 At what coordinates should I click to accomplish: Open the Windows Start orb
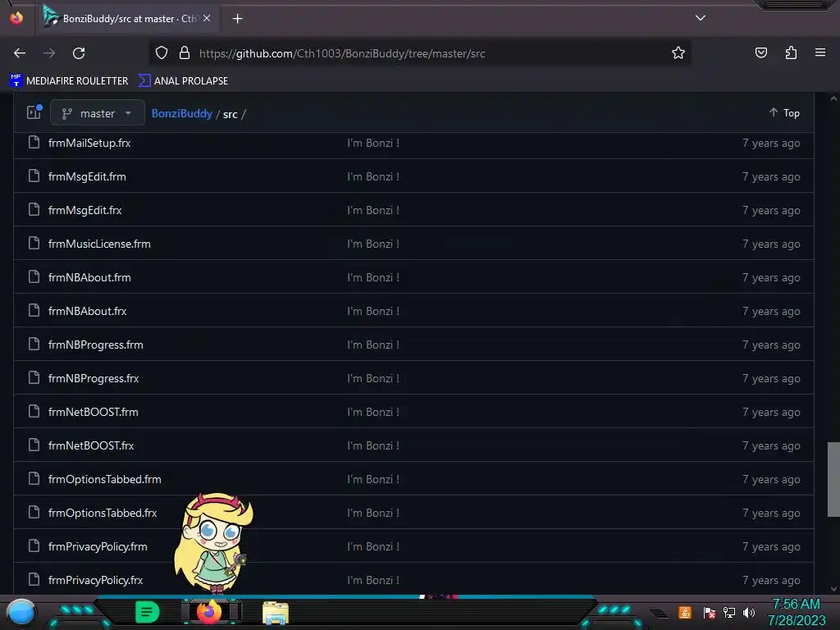coord(21,612)
